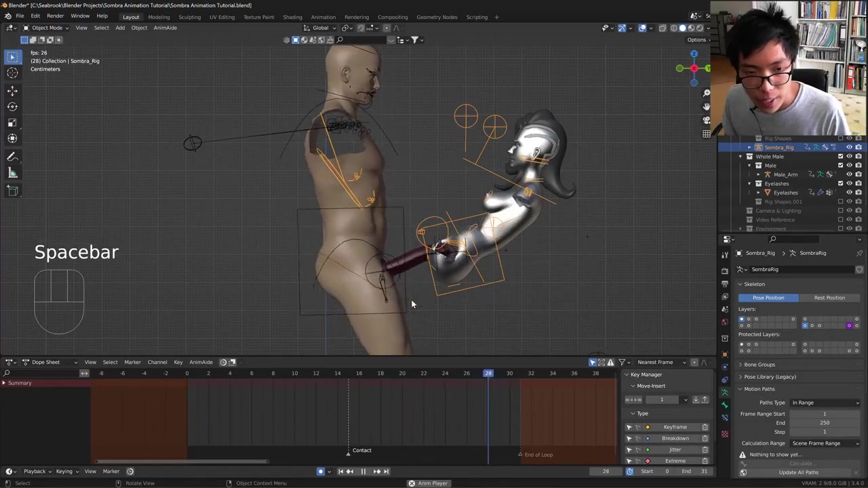Uncheck the Whole Male collection checkbox
This screenshot has width=868, height=488.
tap(840, 157)
